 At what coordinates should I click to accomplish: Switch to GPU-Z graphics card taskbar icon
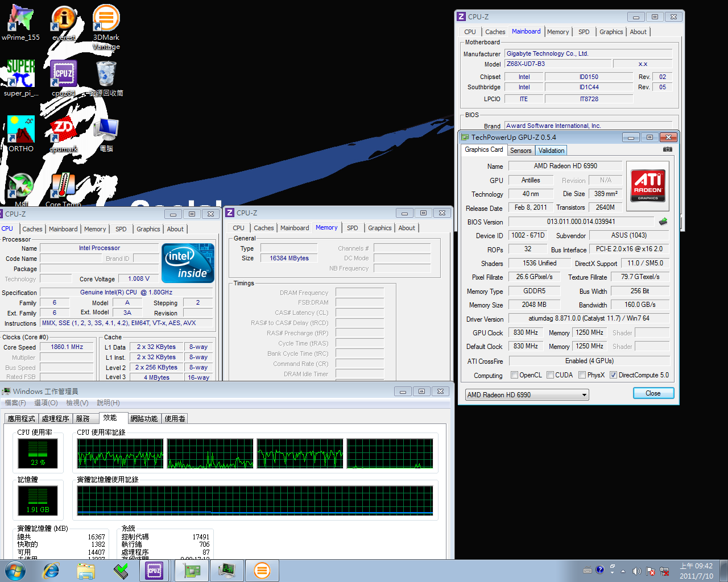pos(192,571)
